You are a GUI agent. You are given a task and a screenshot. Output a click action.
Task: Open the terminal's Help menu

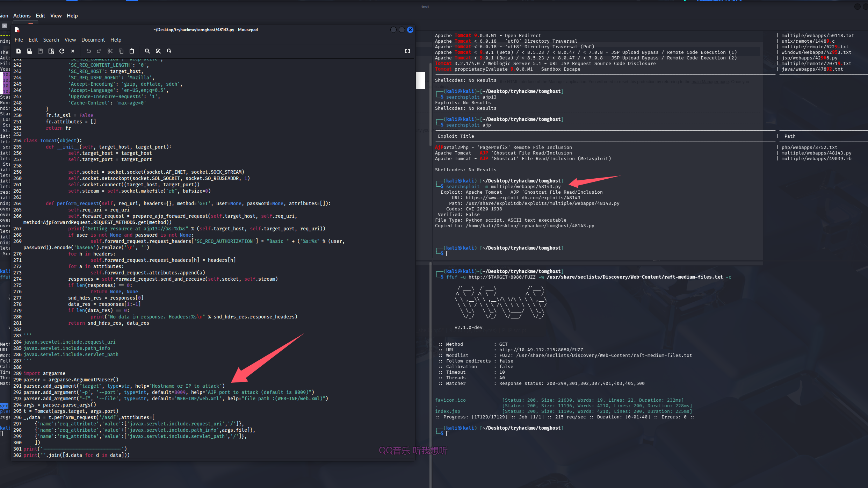click(72, 16)
